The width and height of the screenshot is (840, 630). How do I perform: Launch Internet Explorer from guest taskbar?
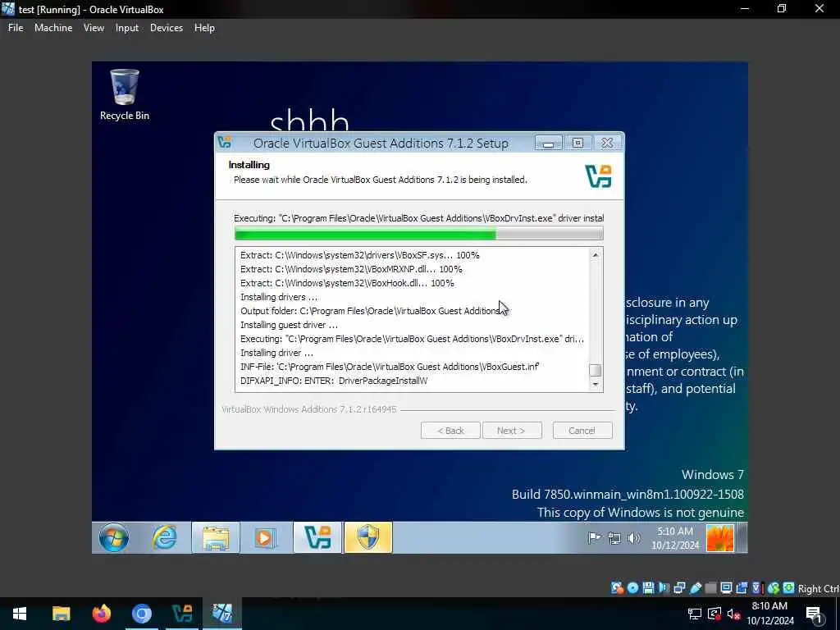[164, 537]
